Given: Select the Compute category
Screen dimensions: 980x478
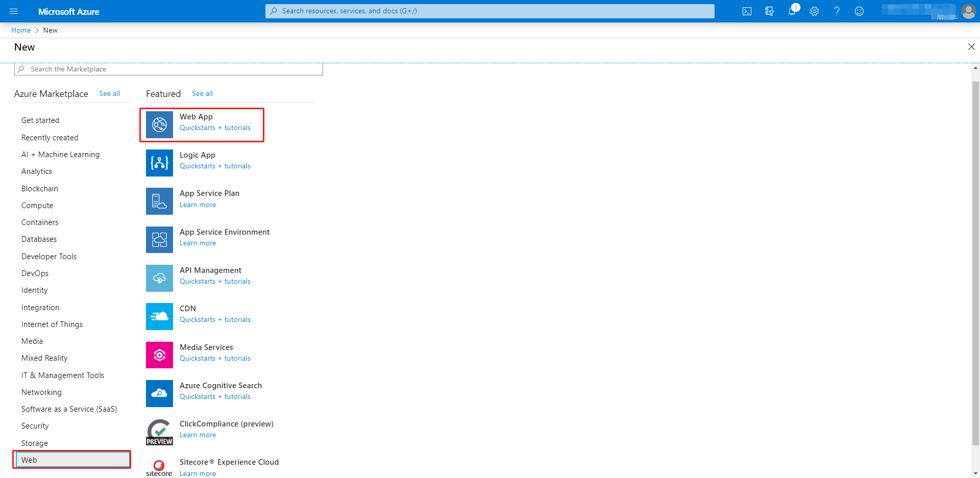Looking at the screenshot, I should point(37,206).
